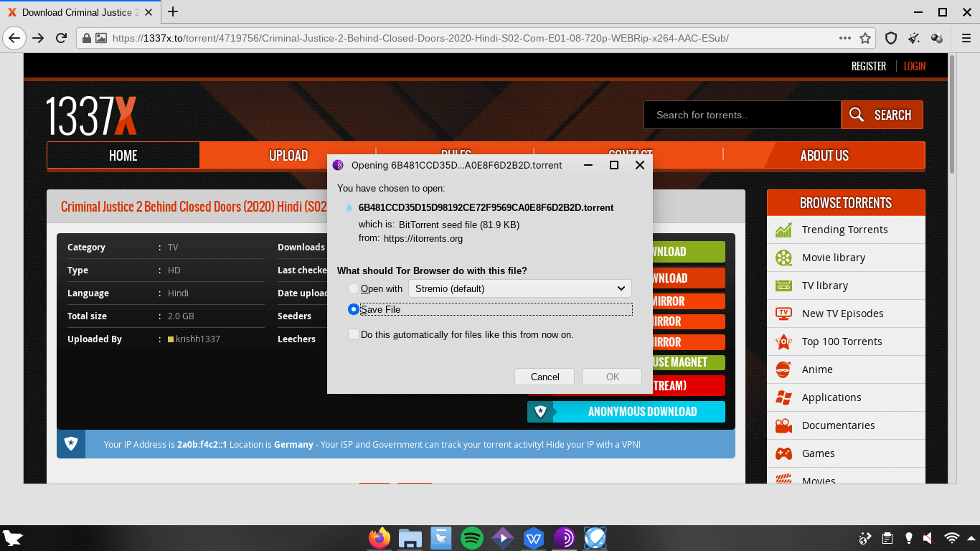980x551 pixels.
Task: Open the Documentaries category link
Action: point(839,425)
